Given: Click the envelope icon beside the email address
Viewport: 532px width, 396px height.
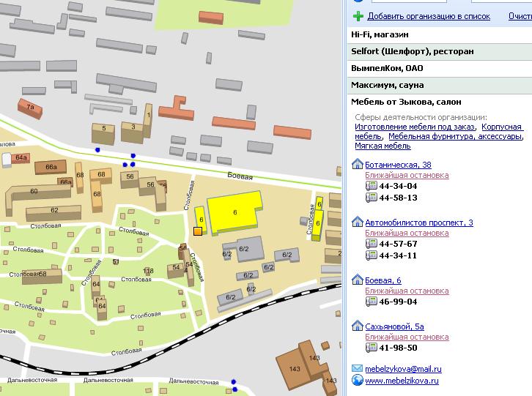Looking at the screenshot, I should pos(358,367).
